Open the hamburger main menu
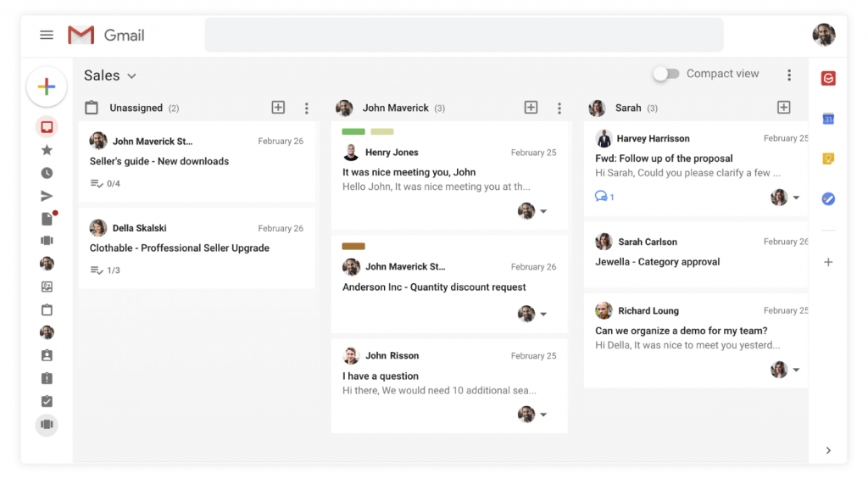Viewport: 868px width, 479px height. (47, 35)
